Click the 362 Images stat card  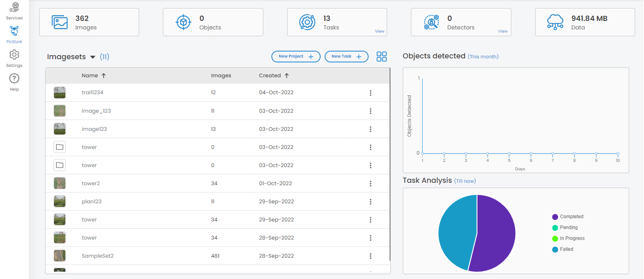[x=89, y=22]
